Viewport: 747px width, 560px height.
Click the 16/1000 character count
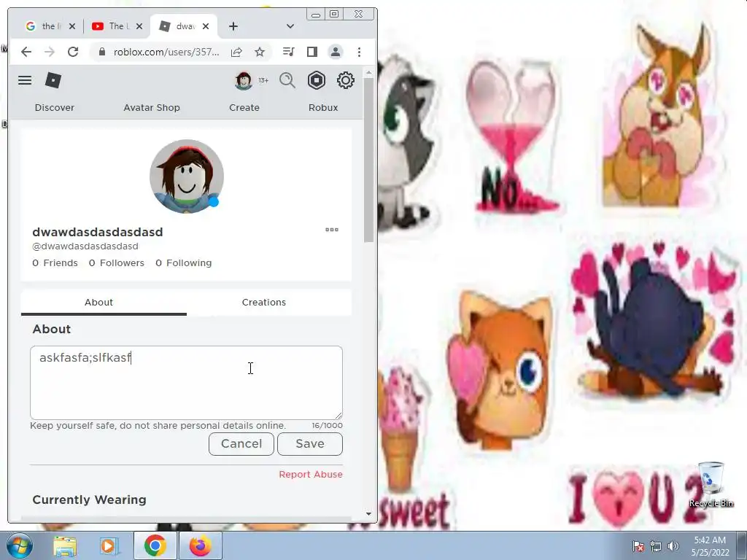coord(327,425)
